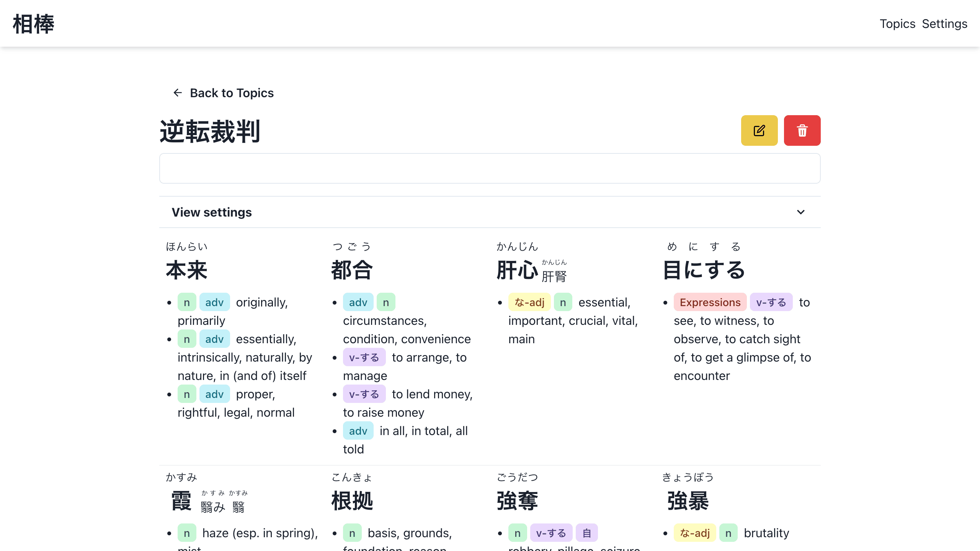Click the red trash delete icon
Screen dimensions: 980x551
pos(802,130)
